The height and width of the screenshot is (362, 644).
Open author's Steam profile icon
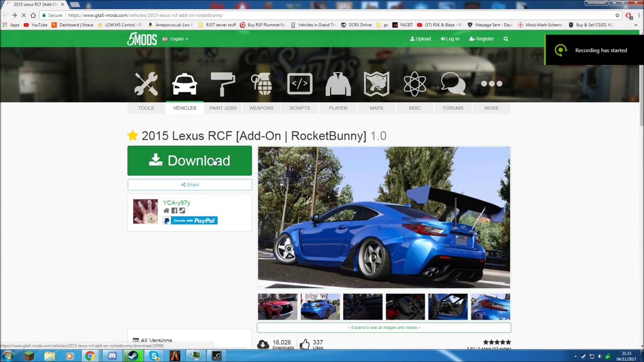coord(182,211)
